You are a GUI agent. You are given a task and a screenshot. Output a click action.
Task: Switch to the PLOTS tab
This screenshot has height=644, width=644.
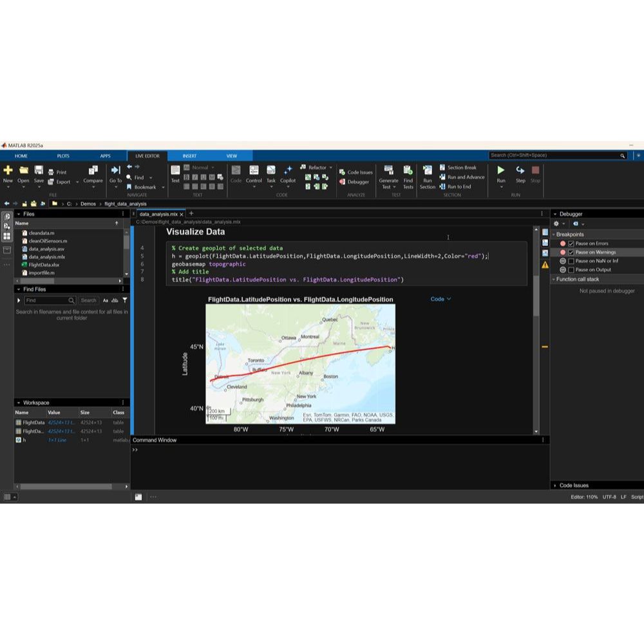(x=63, y=156)
